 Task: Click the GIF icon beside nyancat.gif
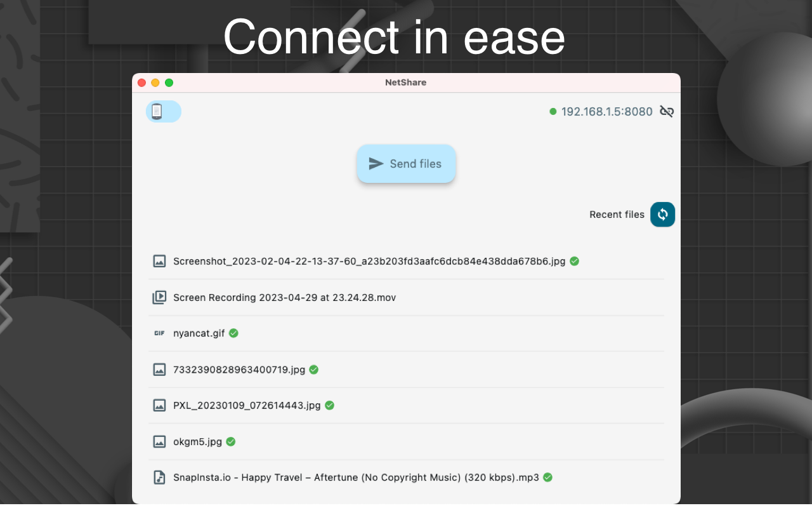pyautogui.click(x=159, y=333)
